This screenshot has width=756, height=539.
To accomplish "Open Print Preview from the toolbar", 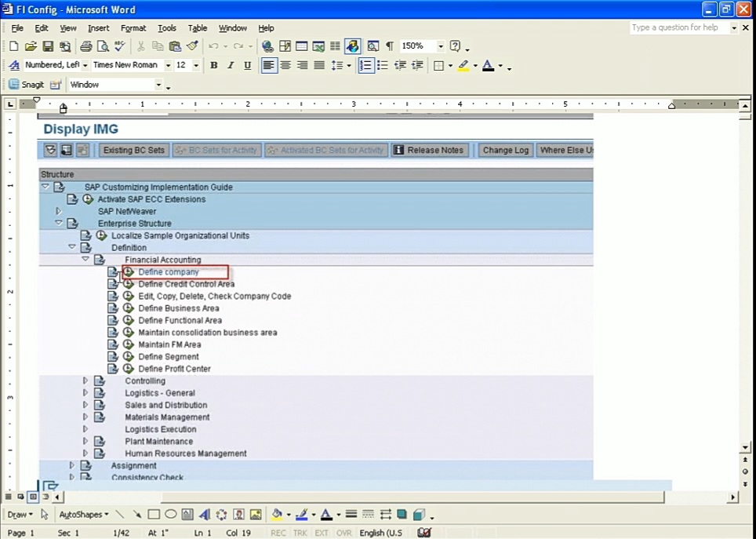I will tap(103, 46).
